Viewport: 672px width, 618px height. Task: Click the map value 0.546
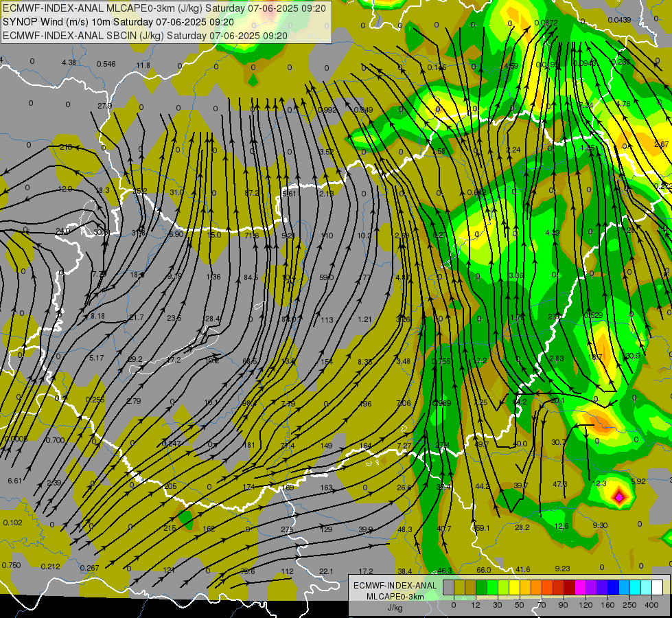point(106,64)
